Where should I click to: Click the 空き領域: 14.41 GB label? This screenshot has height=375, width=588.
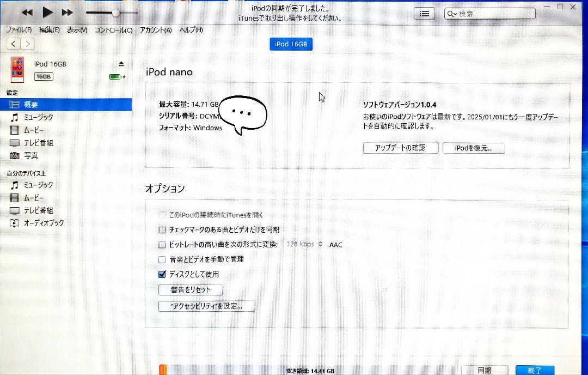click(x=310, y=371)
